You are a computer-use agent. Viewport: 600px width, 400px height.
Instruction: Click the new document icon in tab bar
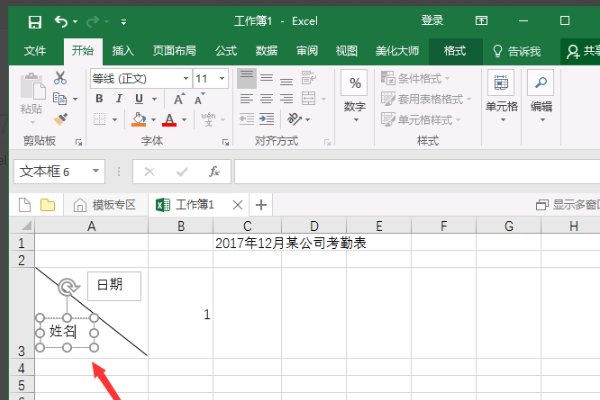[25, 205]
